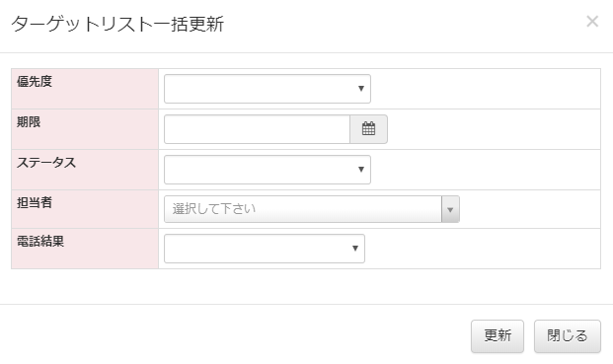Click the 期限 row label
The width and height of the screenshot is (613, 364).
click(29, 122)
